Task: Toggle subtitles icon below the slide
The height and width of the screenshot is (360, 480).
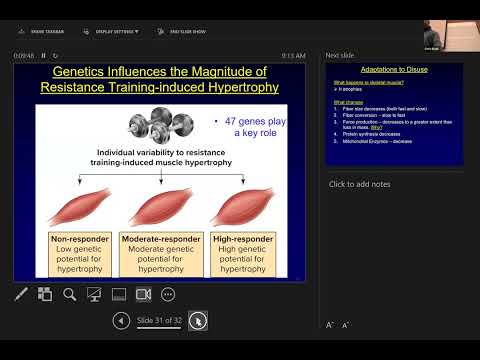Action: click(x=119, y=294)
